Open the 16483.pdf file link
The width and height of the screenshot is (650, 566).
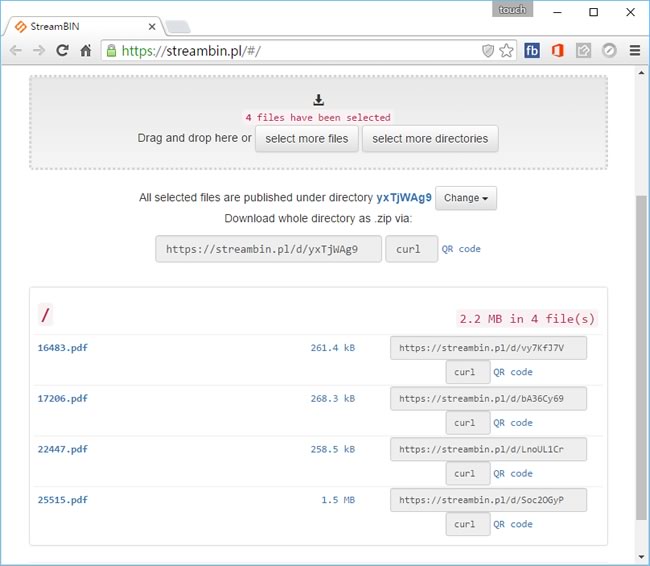[62, 348]
